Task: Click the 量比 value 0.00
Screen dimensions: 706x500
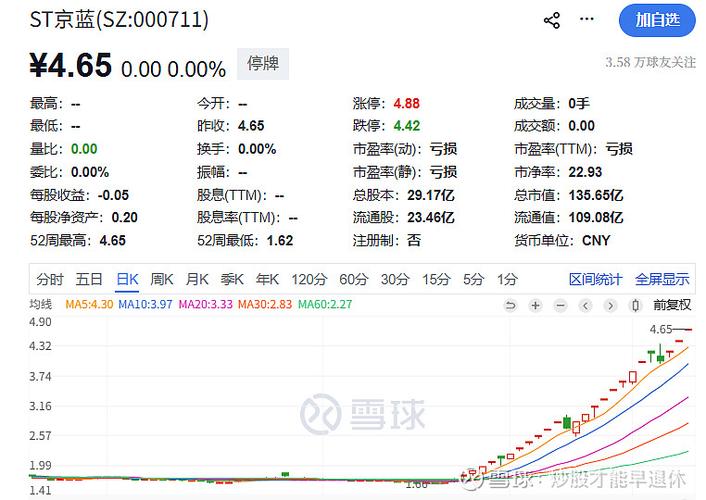Action: tap(84, 149)
